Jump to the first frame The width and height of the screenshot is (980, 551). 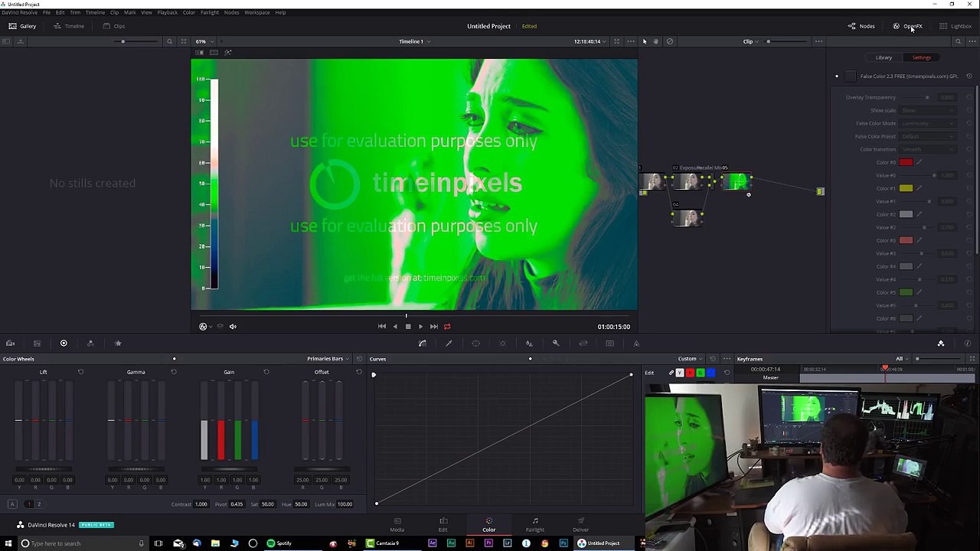click(x=382, y=327)
